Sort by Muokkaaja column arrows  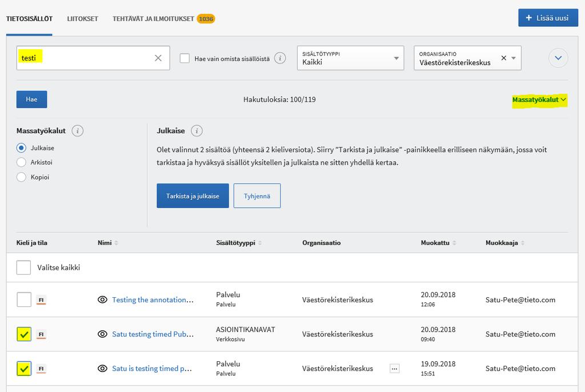(x=523, y=243)
